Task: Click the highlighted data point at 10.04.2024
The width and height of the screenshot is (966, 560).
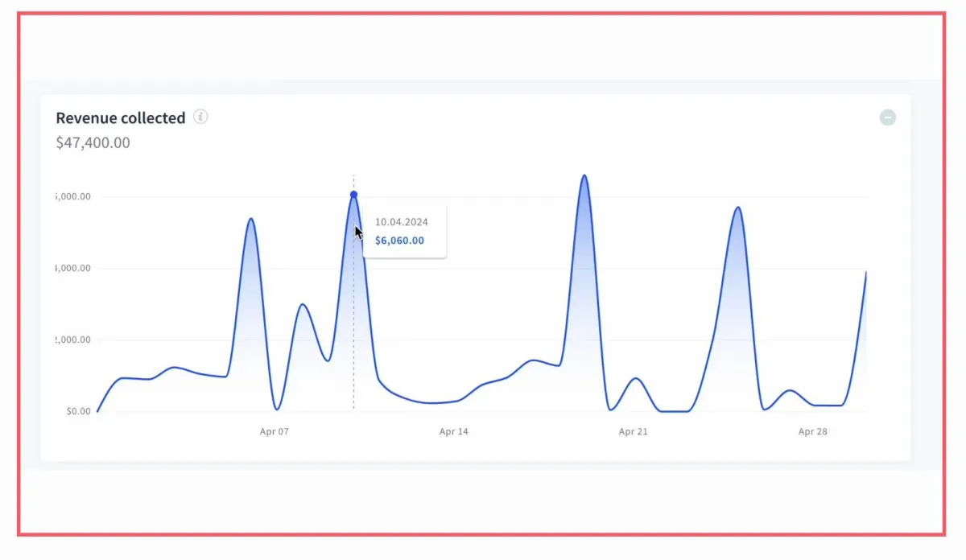Action: (353, 195)
